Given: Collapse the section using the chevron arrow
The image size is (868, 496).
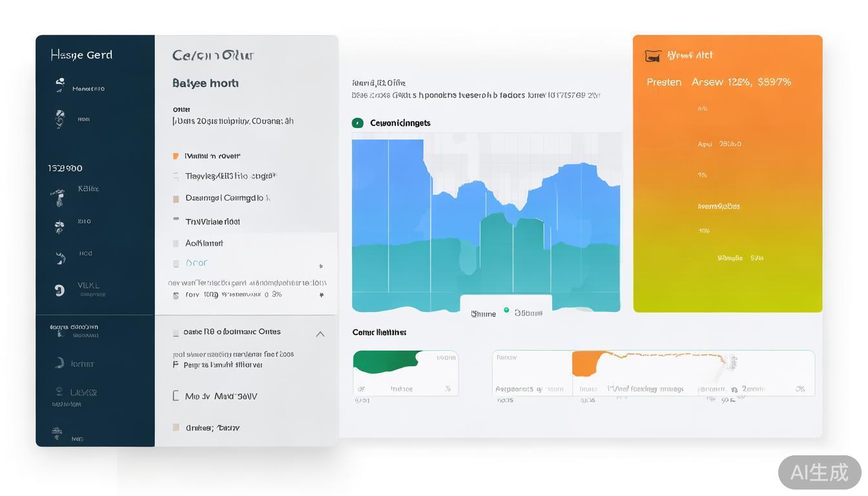Looking at the screenshot, I should coord(320,334).
